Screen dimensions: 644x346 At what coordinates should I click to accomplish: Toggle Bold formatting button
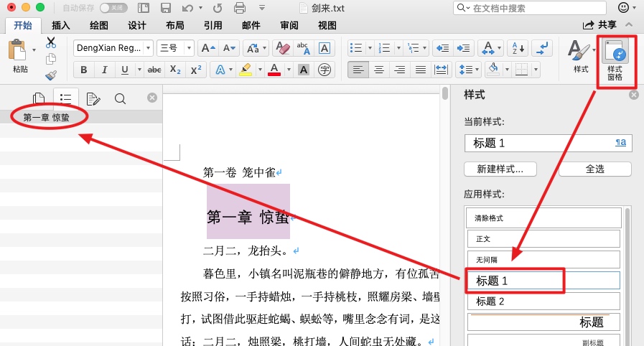(84, 70)
